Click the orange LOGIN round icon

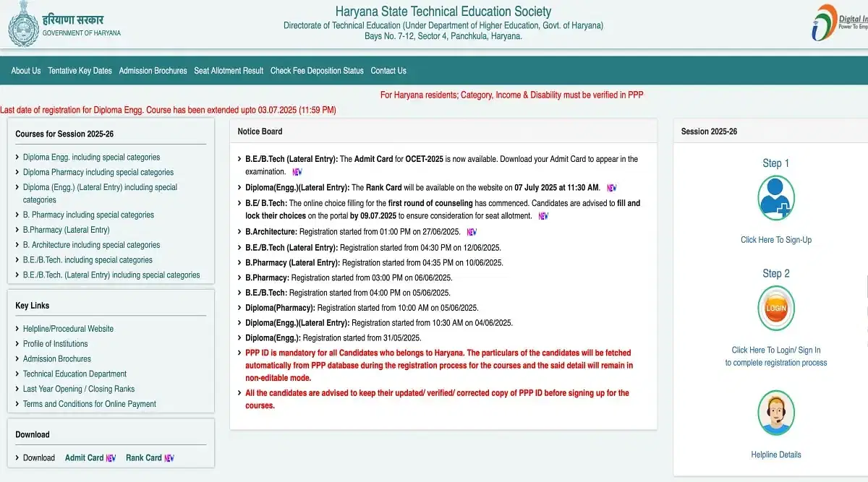pyautogui.click(x=776, y=308)
